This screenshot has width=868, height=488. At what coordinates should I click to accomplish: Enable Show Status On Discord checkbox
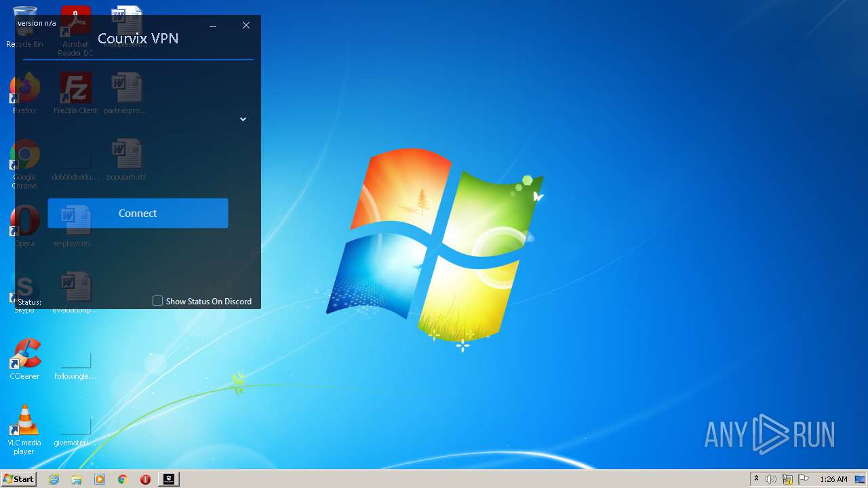tap(158, 301)
